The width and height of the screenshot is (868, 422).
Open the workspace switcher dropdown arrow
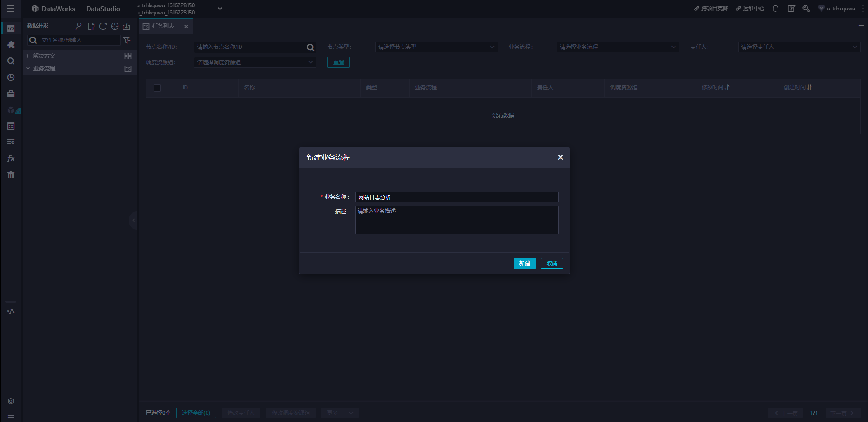(220, 9)
